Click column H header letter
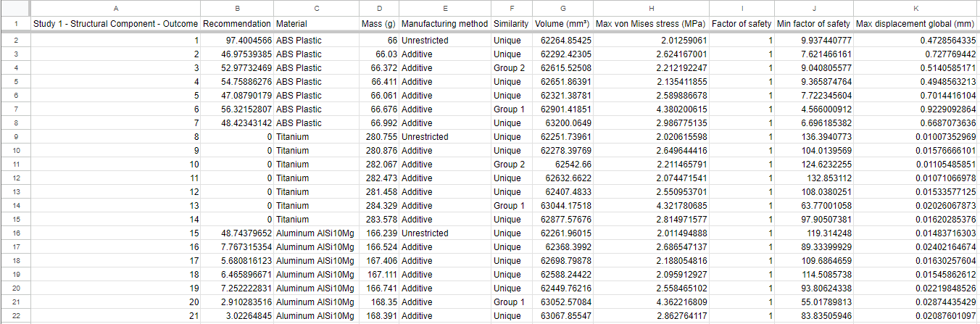The image size is (980, 324). (x=652, y=8)
